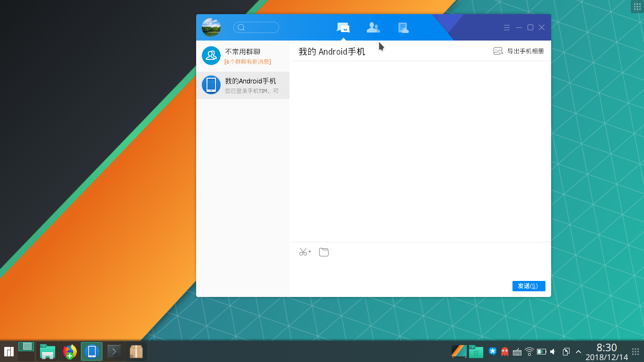Expand the hidden tray icons chevron
This screenshot has height=362, width=644.
click(x=578, y=351)
